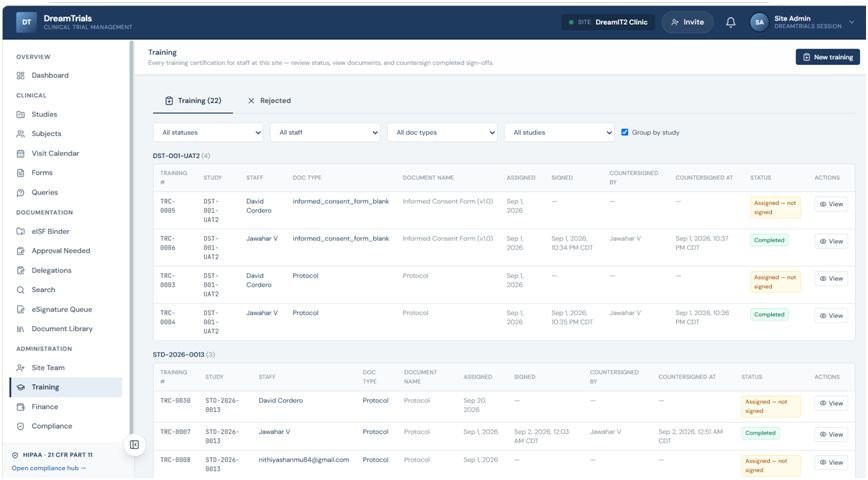Click informed_consent_form_blank in TRC-0005 row

pos(340,202)
